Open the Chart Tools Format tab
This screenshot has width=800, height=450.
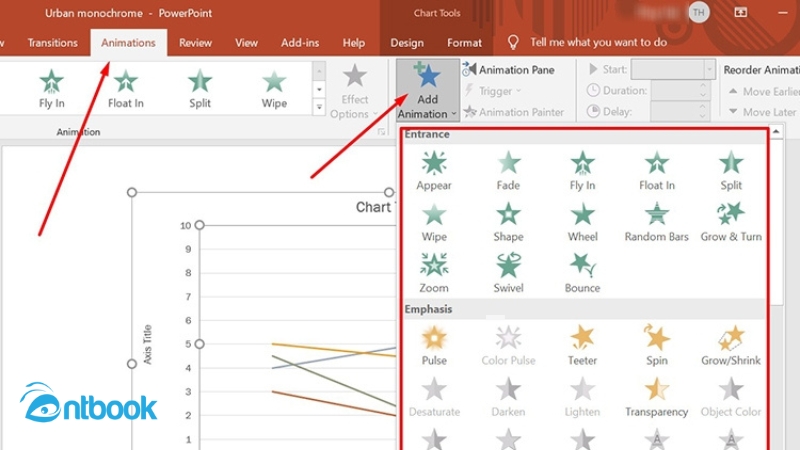click(464, 43)
